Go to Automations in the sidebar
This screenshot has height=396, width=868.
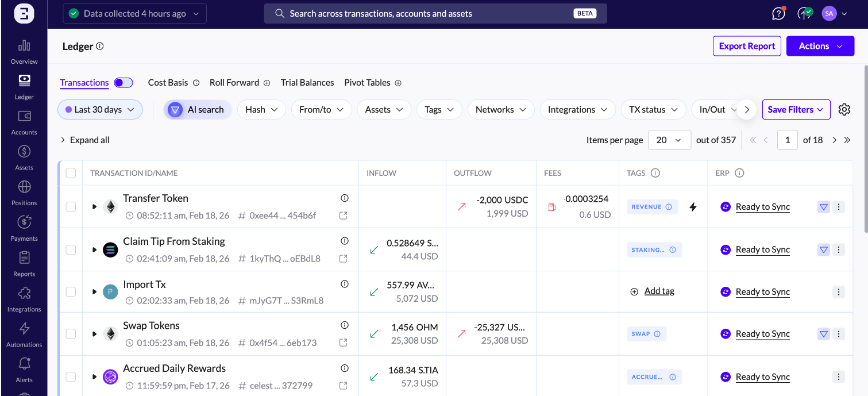pyautogui.click(x=24, y=334)
